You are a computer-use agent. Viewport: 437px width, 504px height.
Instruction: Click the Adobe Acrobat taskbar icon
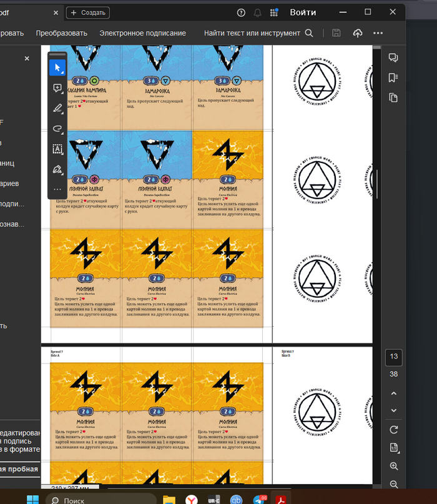(x=281, y=500)
